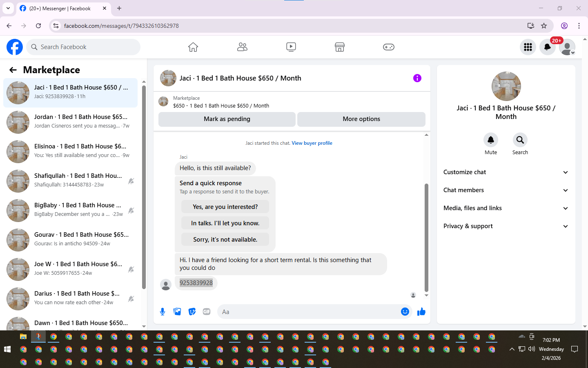Send quick response Sorry, it's not available.
Screen dimensions: 588x368
click(225, 240)
